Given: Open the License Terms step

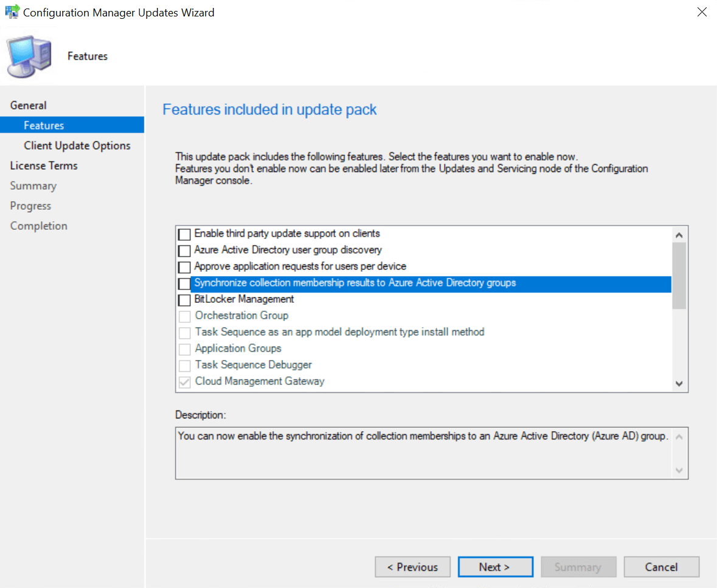Looking at the screenshot, I should (x=44, y=165).
